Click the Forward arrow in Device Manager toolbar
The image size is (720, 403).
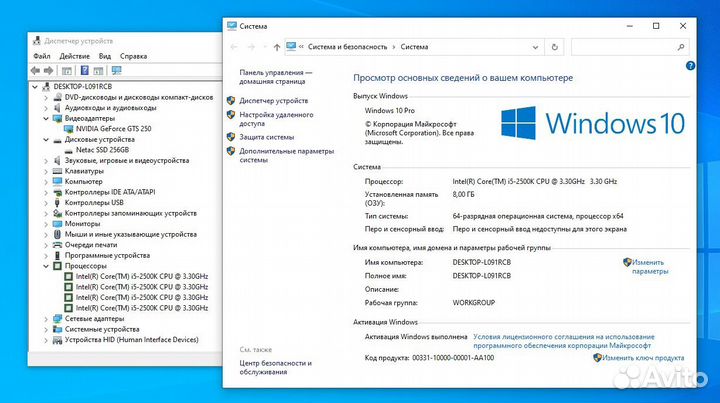48,71
